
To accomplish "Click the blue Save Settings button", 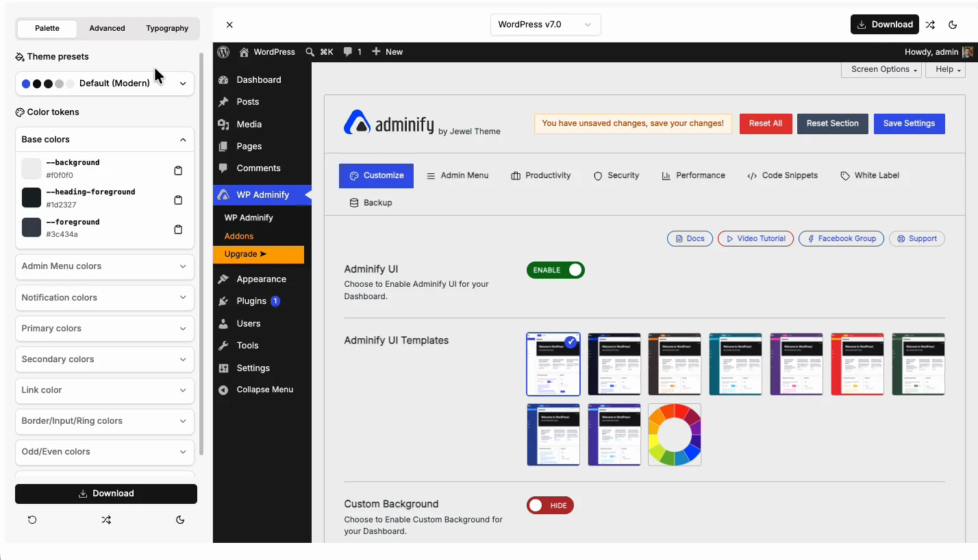I will (910, 123).
